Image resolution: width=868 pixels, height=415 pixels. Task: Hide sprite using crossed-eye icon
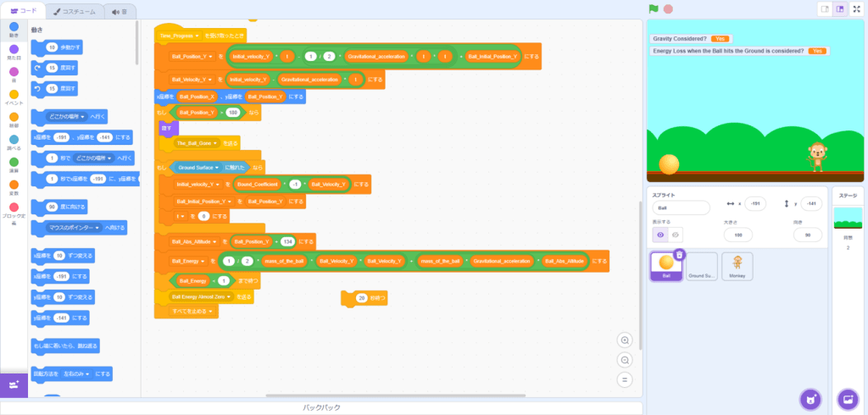(676, 235)
